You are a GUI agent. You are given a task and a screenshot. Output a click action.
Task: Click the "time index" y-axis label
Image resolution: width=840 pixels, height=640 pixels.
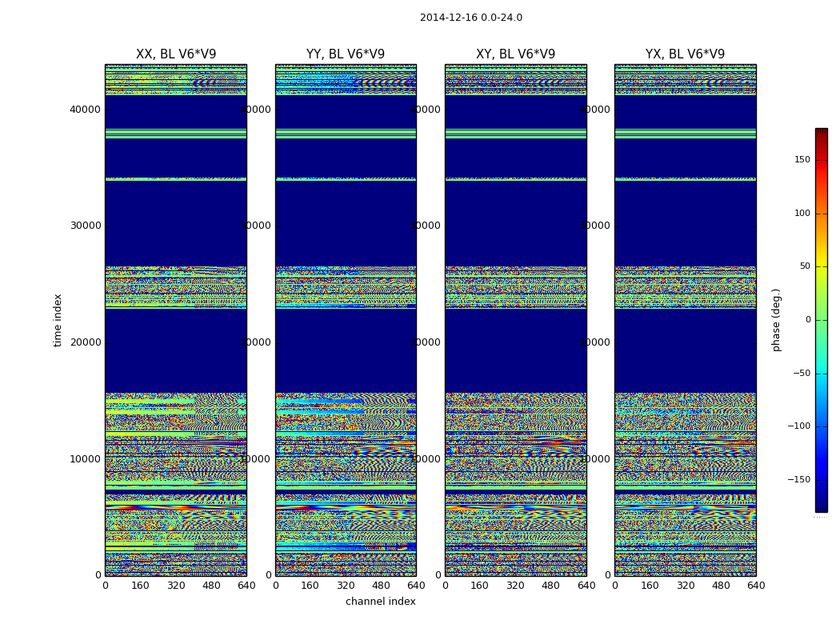(x=58, y=320)
